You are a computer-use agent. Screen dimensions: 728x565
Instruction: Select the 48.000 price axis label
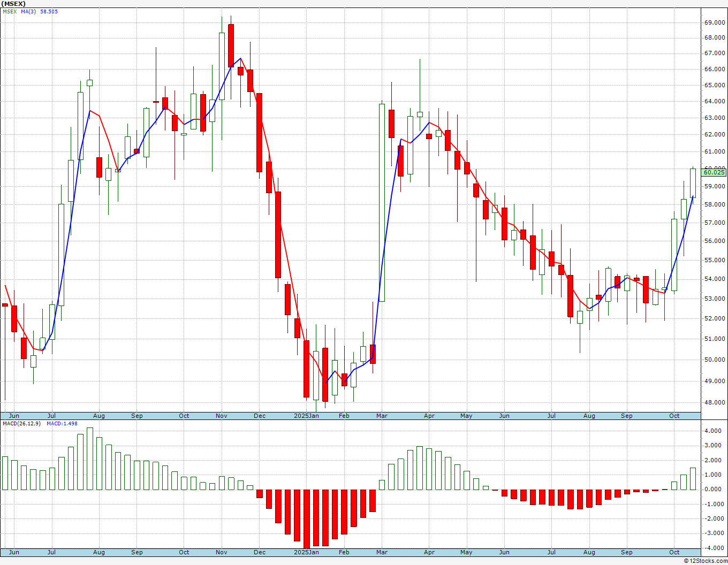coord(715,403)
